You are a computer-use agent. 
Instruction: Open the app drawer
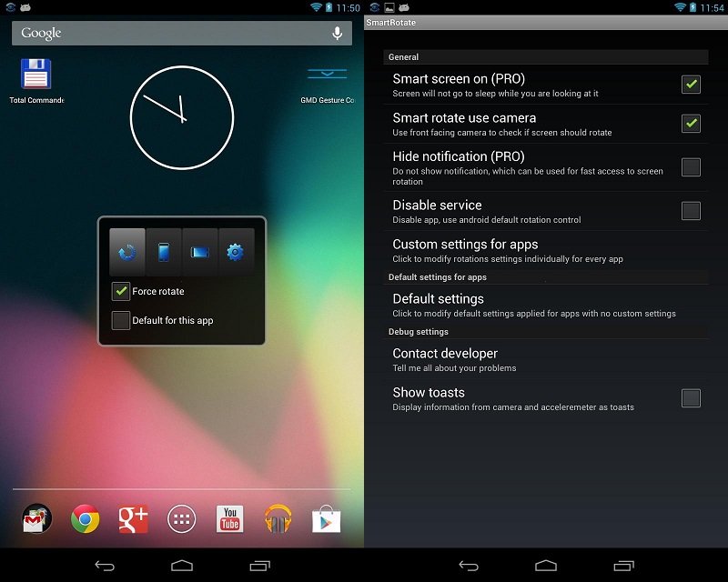coord(181,519)
